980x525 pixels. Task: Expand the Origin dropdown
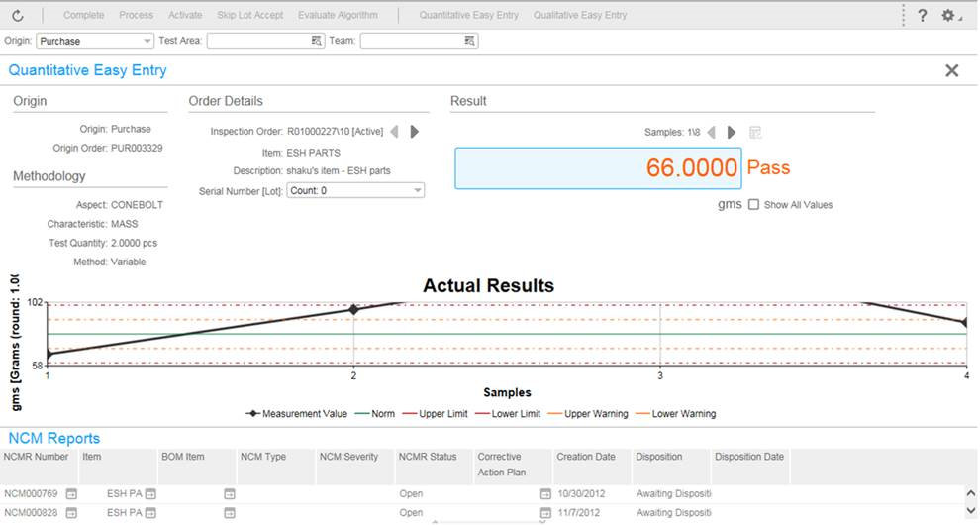click(147, 41)
